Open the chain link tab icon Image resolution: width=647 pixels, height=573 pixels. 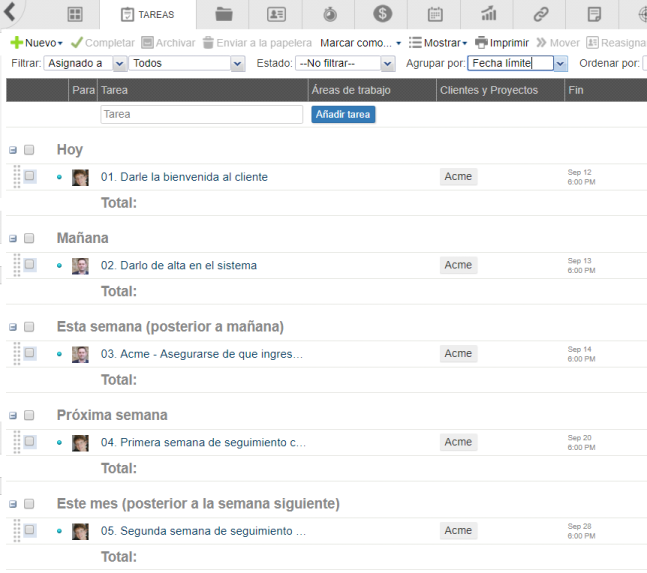pyautogui.click(x=541, y=14)
